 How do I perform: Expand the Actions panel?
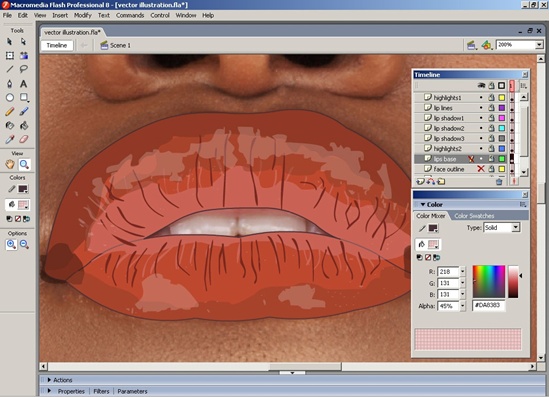coord(49,380)
